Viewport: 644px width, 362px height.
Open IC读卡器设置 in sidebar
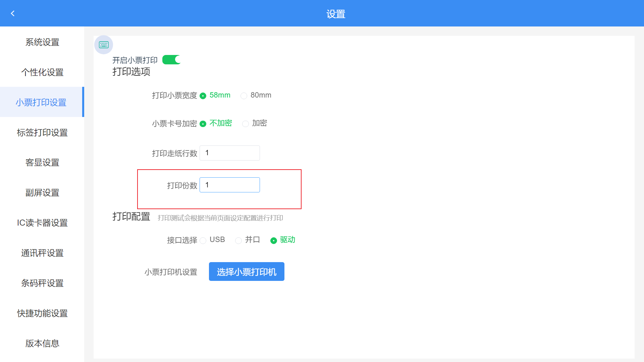[x=42, y=223]
